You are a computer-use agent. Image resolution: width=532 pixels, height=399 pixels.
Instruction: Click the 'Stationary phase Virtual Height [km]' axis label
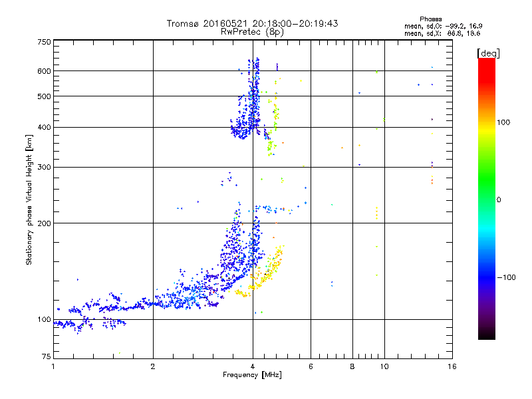[29, 199]
